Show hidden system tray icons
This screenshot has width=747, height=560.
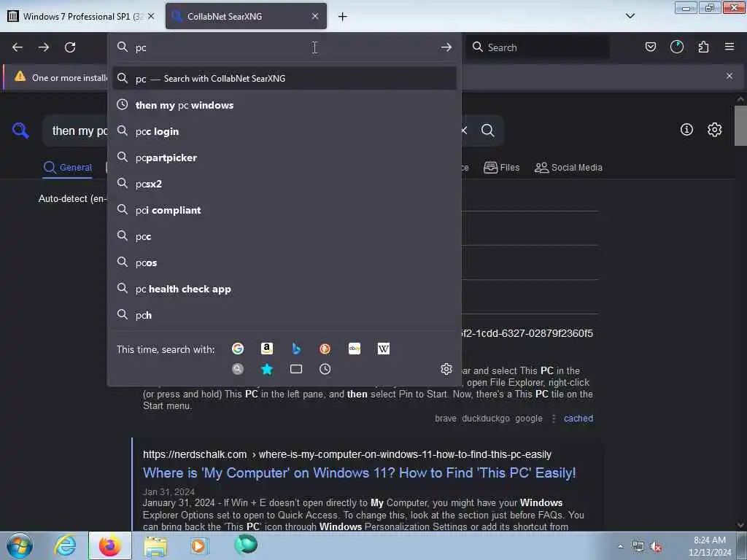coord(620,547)
